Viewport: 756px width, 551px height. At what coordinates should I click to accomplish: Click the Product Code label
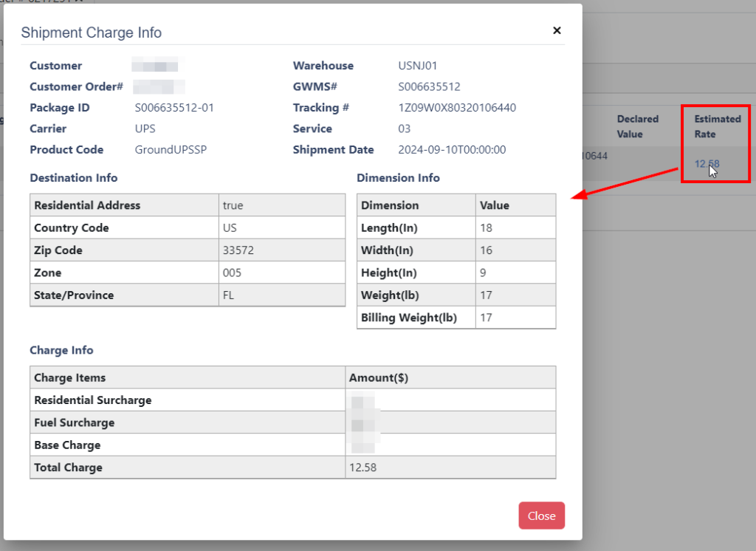click(x=66, y=150)
